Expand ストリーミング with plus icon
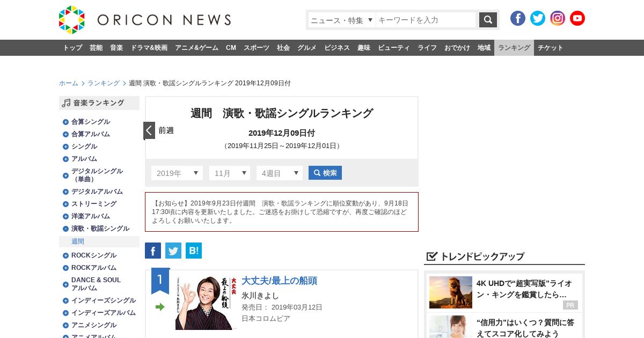The image size is (644, 338). (65, 204)
